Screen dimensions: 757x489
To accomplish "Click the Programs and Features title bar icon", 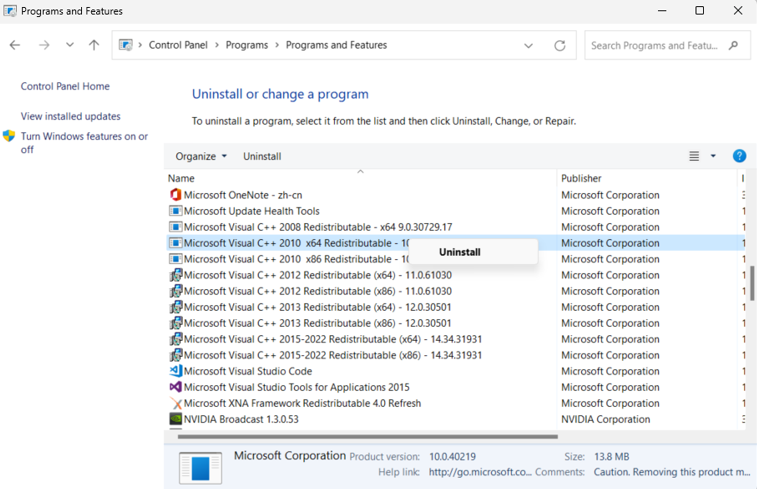I will pyautogui.click(x=10, y=11).
